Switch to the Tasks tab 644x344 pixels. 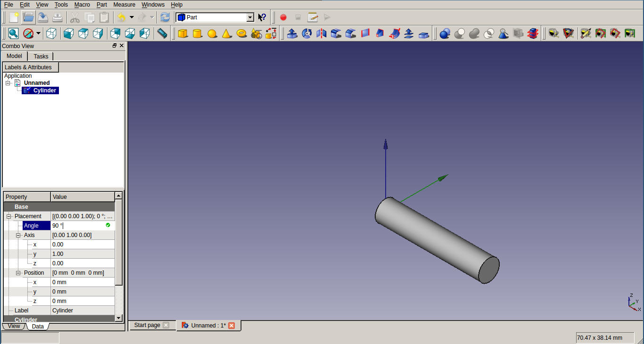click(41, 56)
